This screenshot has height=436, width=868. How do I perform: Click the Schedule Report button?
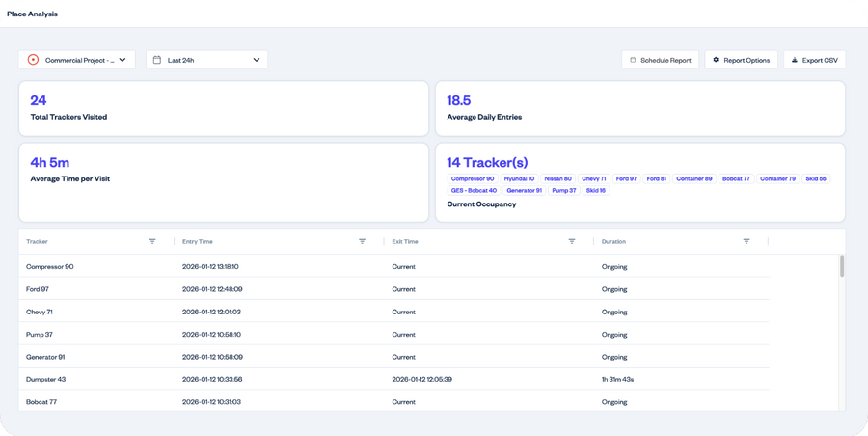[660, 60]
